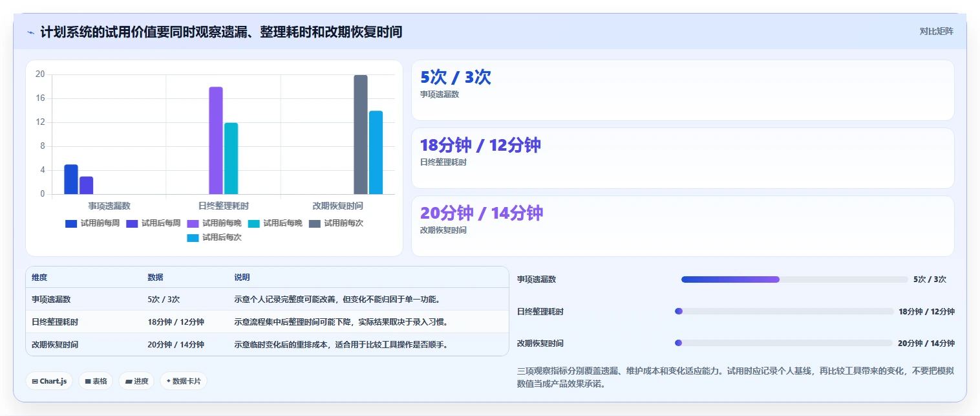This screenshot has height=416, width=980.
Task: Click the blue bar of height 5 in chart
Action: pyautogui.click(x=71, y=179)
